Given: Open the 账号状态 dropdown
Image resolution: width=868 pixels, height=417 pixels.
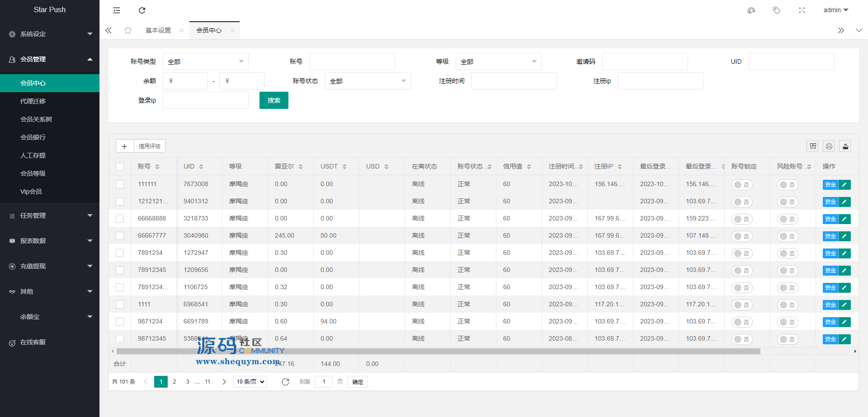Looking at the screenshot, I should (x=368, y=81).
